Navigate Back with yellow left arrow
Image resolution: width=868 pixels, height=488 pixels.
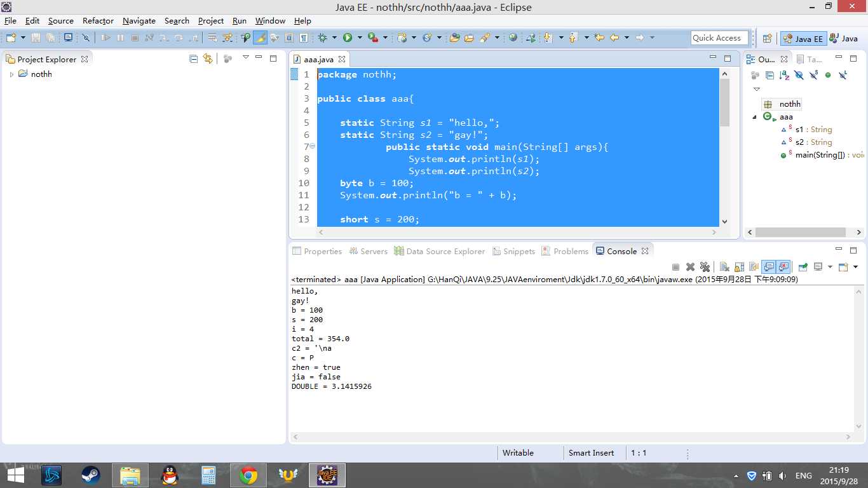614,38
